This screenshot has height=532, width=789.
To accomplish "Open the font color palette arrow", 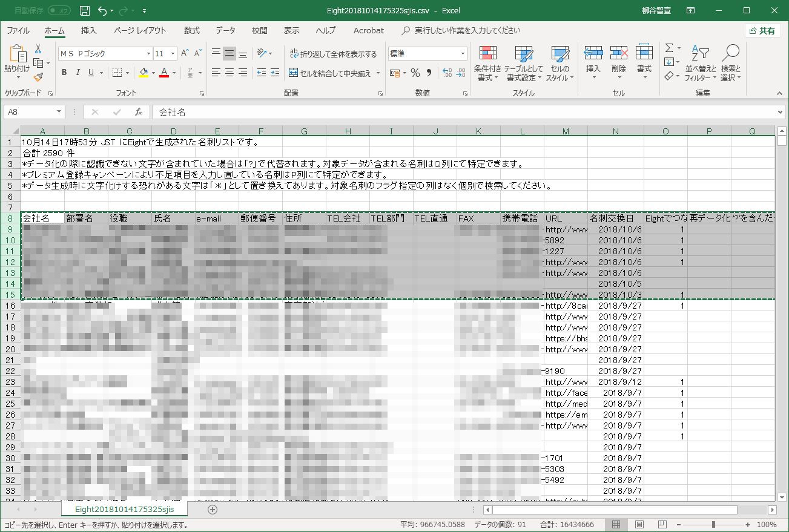I will coord(174,73).
